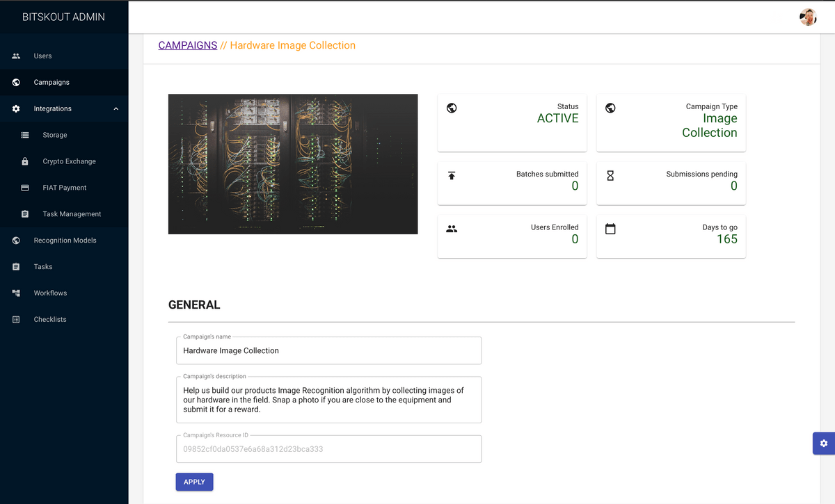The image size is (835, 504).
Task: Click the Tasks clipboard icon in sidebar
Action: pos(16,267)
